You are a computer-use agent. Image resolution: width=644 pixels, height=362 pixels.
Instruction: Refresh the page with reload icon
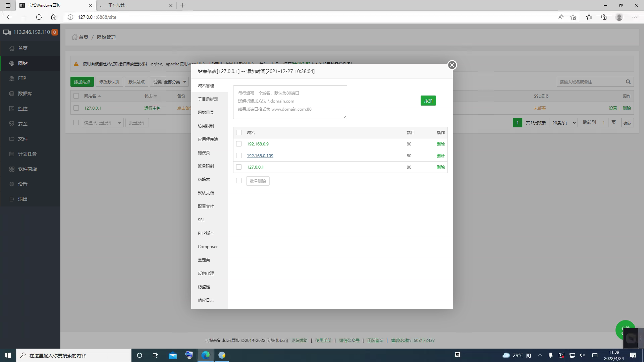coord(39,17)
